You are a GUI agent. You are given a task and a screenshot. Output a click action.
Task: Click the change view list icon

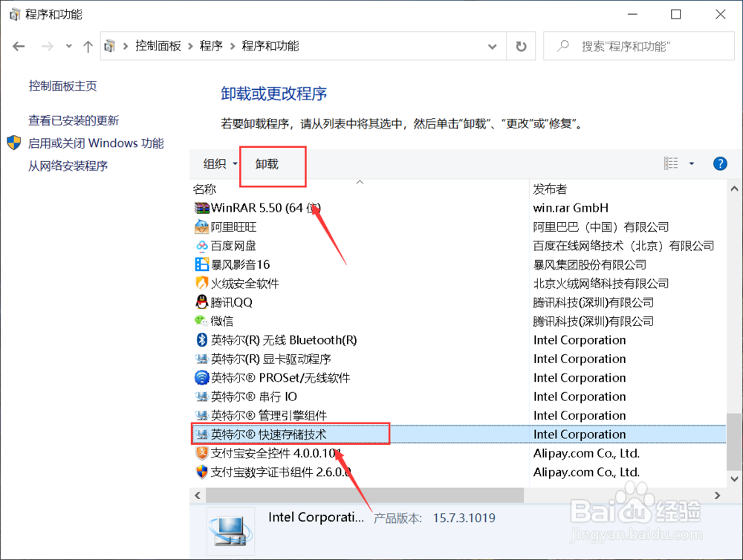coord(671,163)
